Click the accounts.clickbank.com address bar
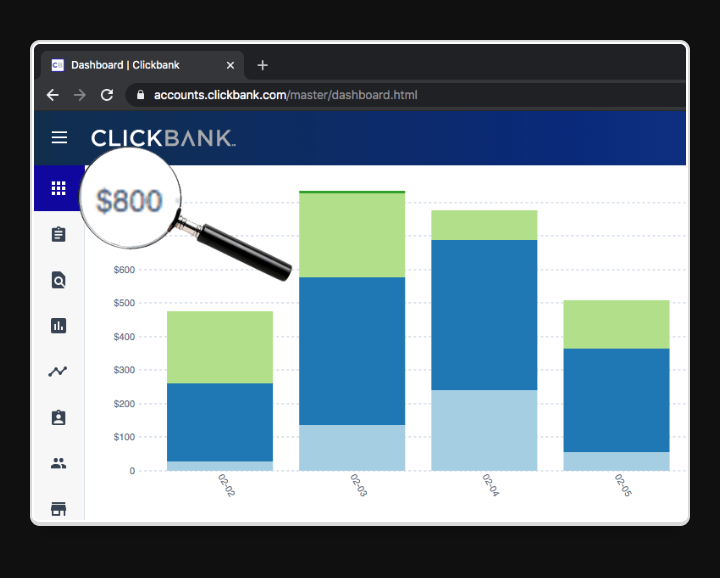Screen dimensions: 720x578 (285, 96)
